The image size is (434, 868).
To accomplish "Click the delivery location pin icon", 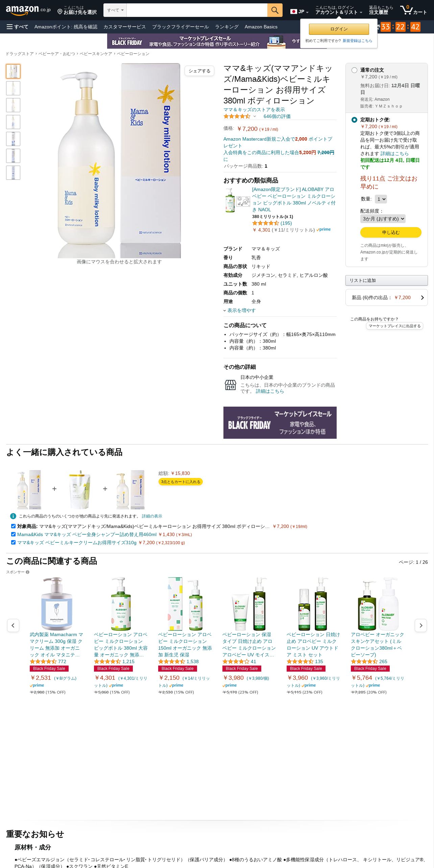I will click(x=60, y=12).
